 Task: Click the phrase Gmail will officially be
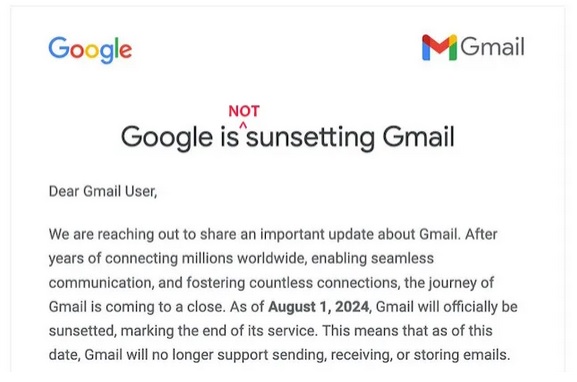(x=446, y=307)
